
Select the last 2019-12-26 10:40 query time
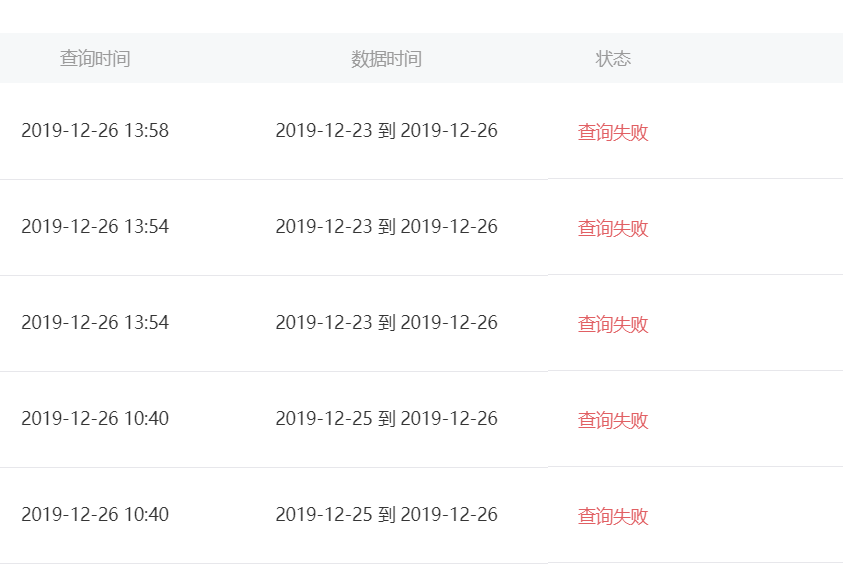point(95,514)
